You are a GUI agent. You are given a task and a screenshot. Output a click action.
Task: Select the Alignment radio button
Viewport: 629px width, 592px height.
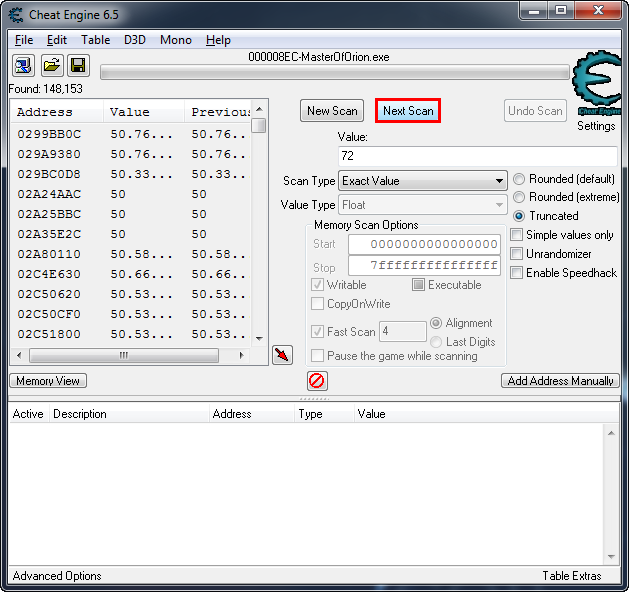(436, 323)
